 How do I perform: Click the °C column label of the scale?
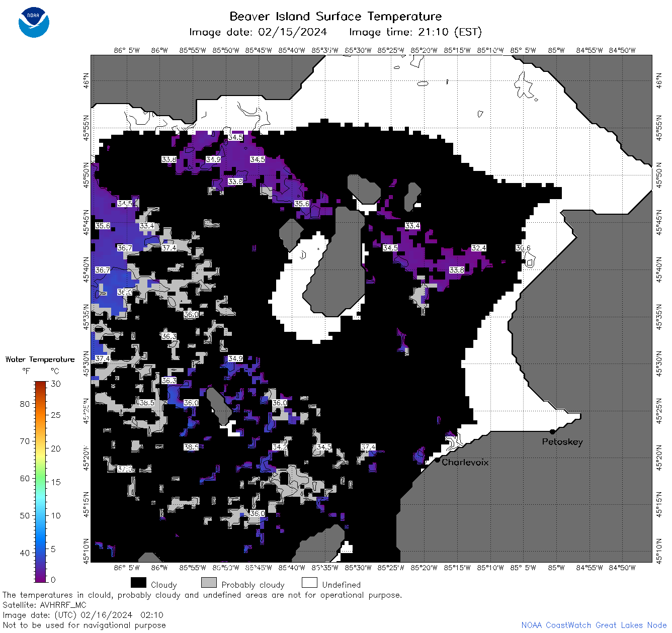(x=55, y=371)
